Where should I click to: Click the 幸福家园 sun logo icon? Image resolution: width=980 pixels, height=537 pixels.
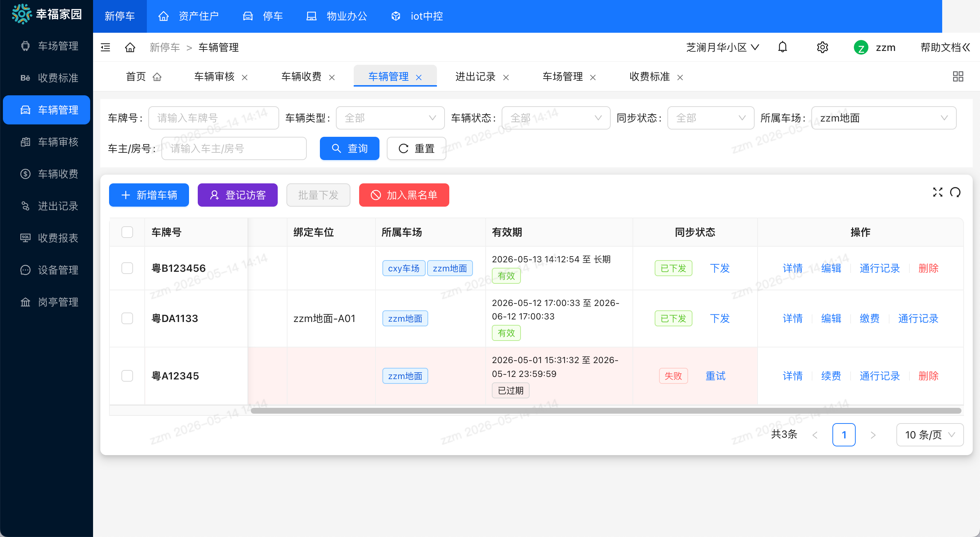(22, 15)
